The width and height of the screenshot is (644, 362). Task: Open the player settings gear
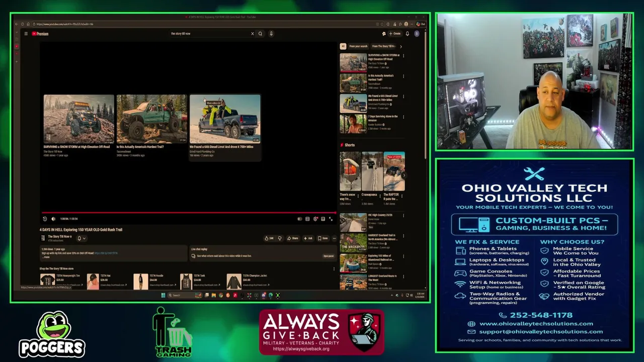[315, 219]
